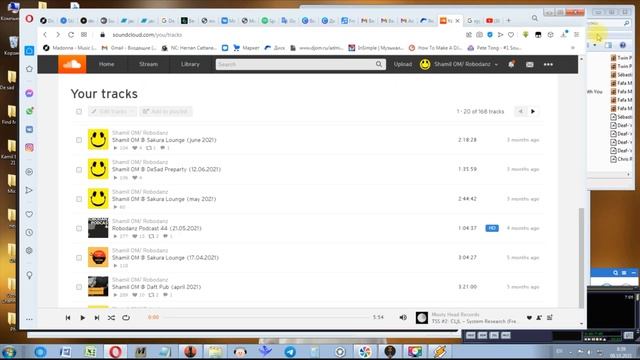Click the tab search magnifier in Opera tab bar
The width and height of the screenshot is (640, 360).
point(534,18)
